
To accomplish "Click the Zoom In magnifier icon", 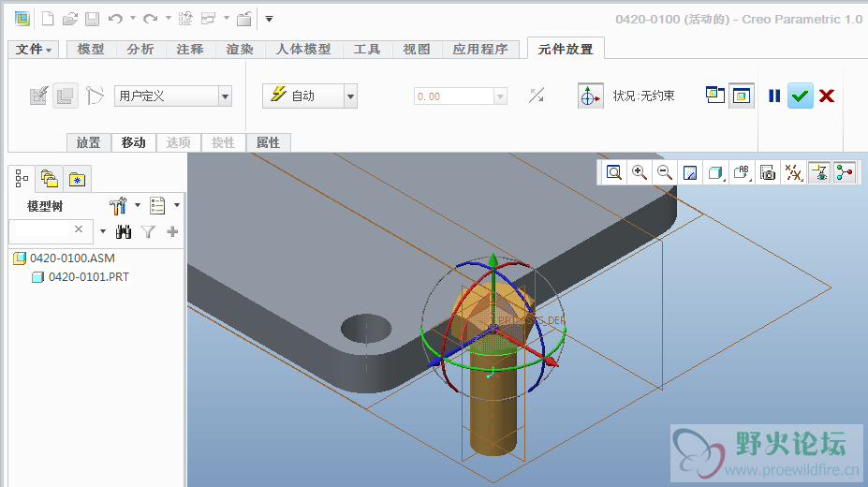I will tap(640, 172).
